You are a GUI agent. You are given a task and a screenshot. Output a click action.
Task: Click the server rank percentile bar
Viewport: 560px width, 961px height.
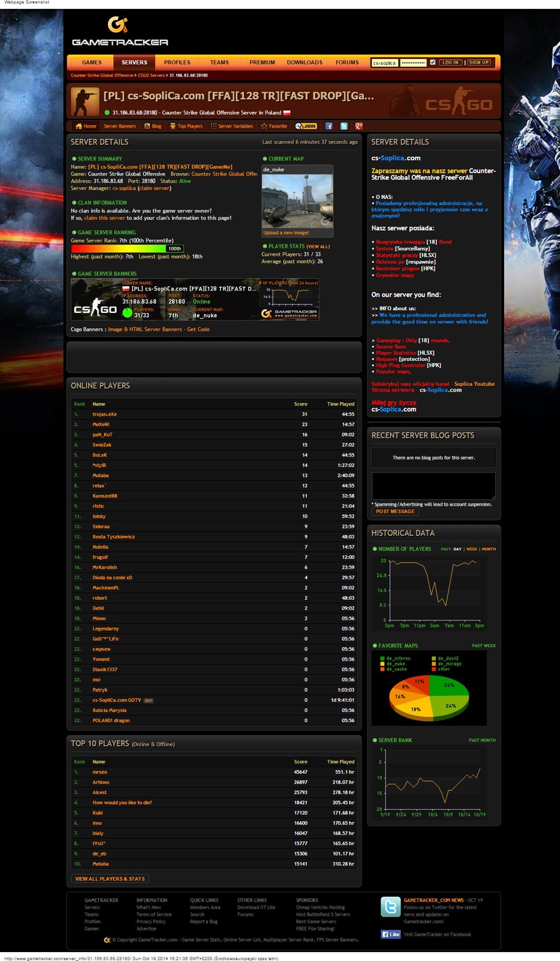pos(127,249)
